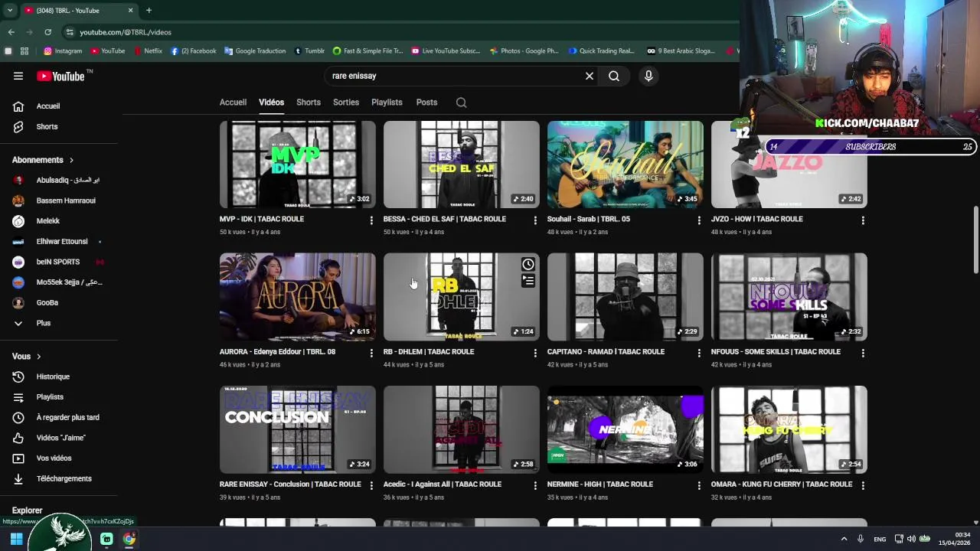Search within channel using magnifier icon
The height and width of the screenshot is (551, 980).
(461, 103)
